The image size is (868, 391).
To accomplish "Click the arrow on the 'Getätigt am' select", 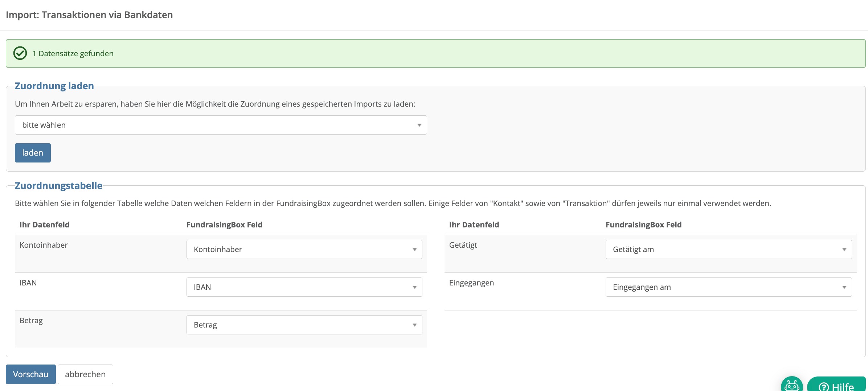I will click(x=844, y=250).
